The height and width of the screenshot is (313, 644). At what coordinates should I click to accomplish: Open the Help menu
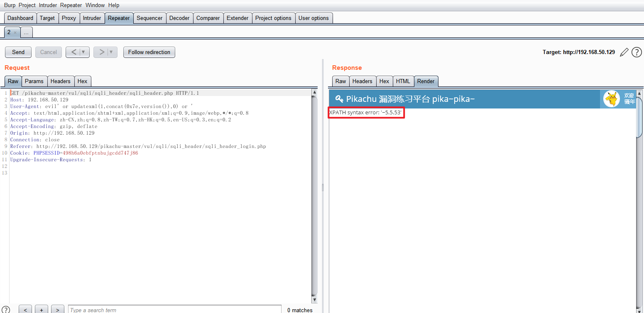click(114, 5)
